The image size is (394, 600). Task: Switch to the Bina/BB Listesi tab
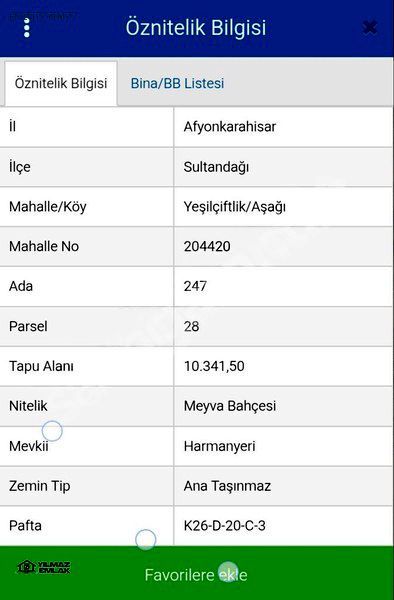click(177, 83)
